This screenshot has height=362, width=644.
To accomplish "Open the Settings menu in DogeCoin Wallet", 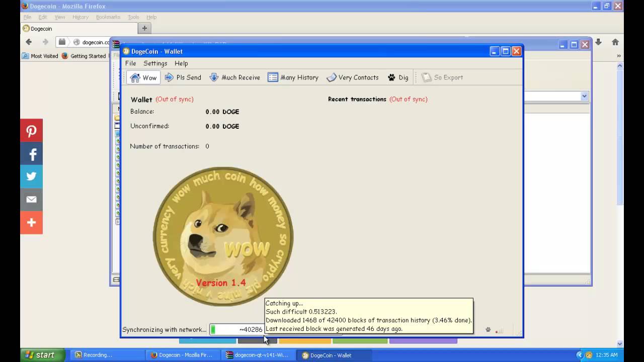I will 155,63.
